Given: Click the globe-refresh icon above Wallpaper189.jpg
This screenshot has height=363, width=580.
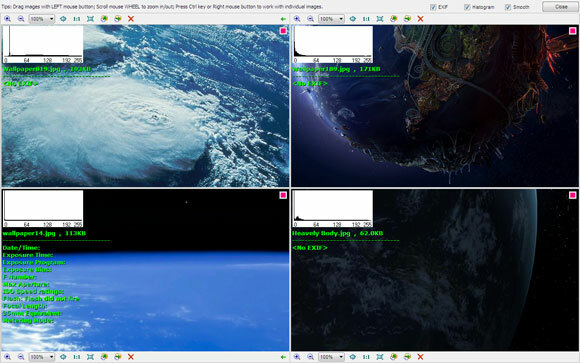Looking at the screenshot, I should point(394,19).
